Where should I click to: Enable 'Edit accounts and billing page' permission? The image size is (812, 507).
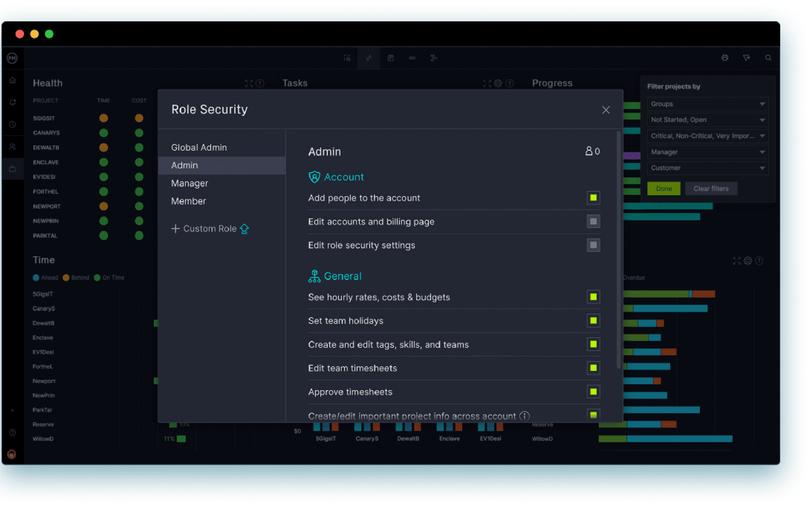593,221
